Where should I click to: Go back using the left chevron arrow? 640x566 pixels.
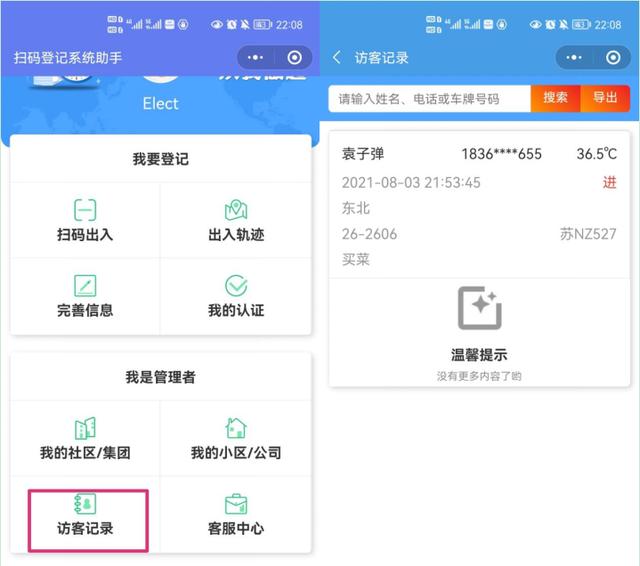tap(337, 58)
